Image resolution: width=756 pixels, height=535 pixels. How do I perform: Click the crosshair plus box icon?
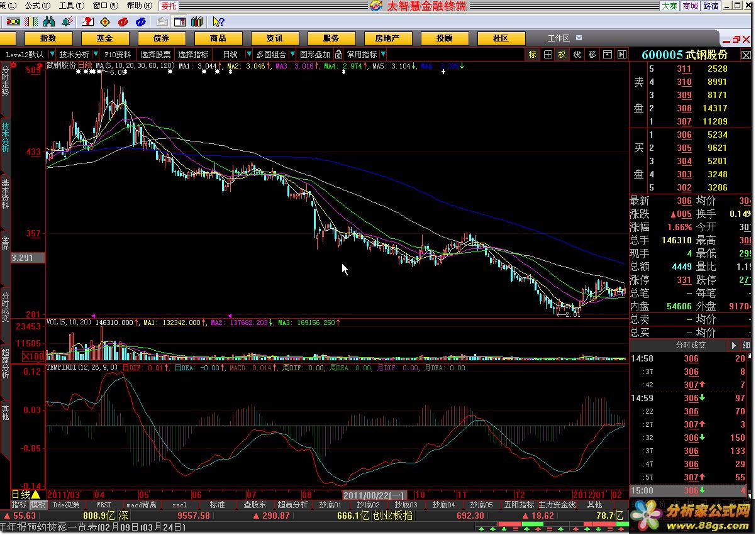click(x=548, y=55)
